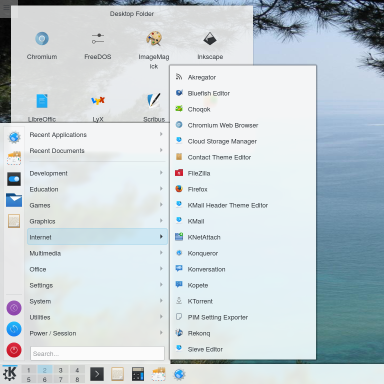Image resolution: width=384 pixels, height=384 pixels.
Task: Click the taskbar globe browser icon
Action: click(179, 374)
